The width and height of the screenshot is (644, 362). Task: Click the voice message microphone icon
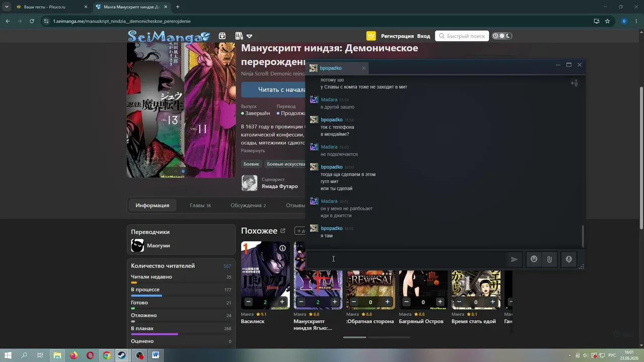coord(569,259)
